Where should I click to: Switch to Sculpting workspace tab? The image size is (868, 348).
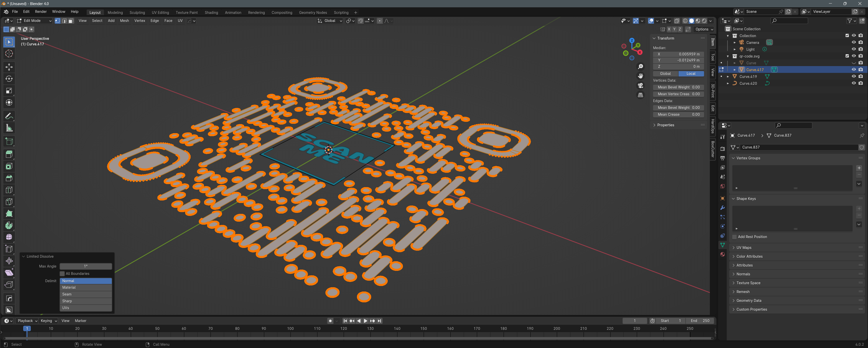[137, 12]
